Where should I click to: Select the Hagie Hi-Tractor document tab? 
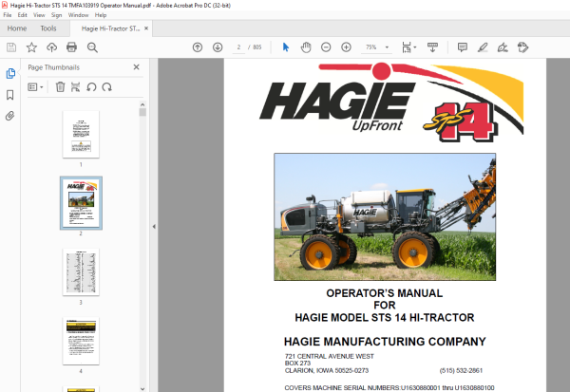point(110,28)
